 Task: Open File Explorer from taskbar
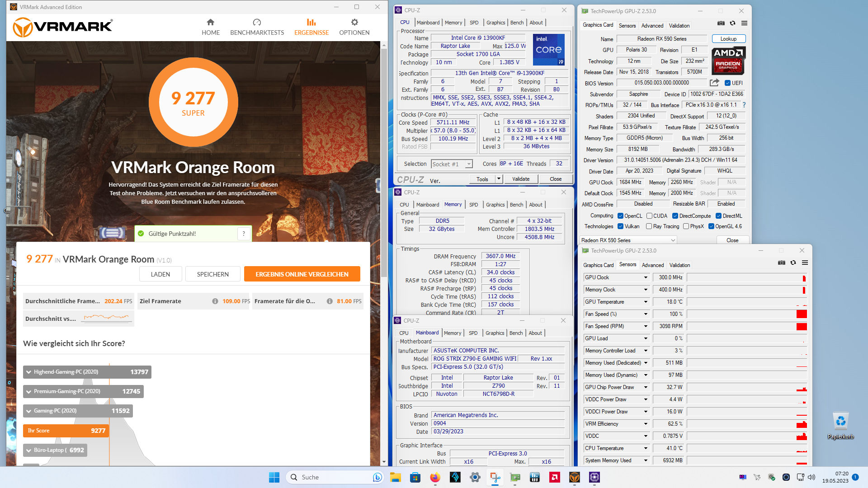point(396,477)
